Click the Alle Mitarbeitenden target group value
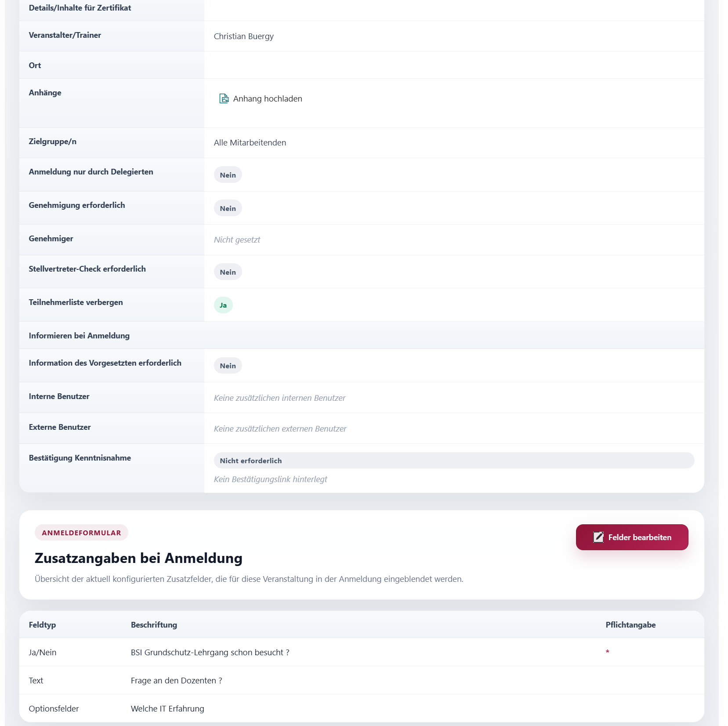This screenshot has width=728, height=726. 250,142
